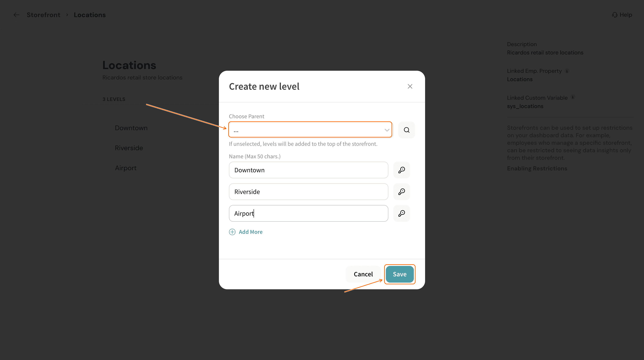Screen dimensions: 644x360
Task: Open the Enabling Restrictions link
Action: 537,168
